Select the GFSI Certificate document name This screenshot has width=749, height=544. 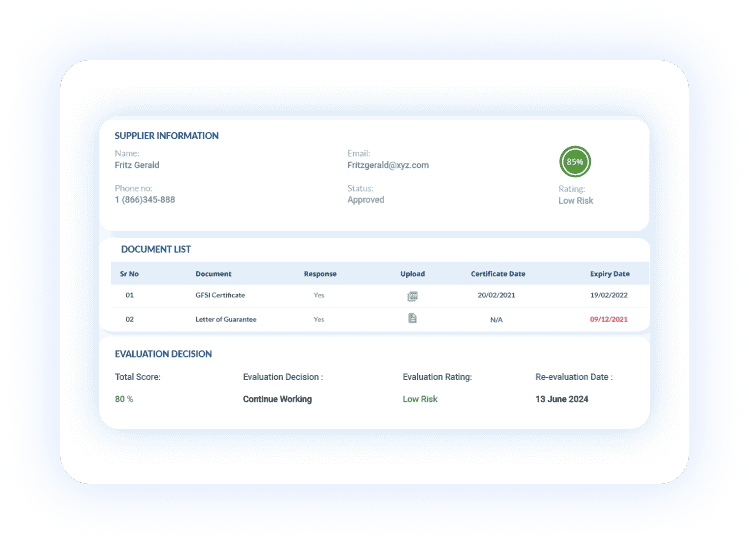coord(220,295)
